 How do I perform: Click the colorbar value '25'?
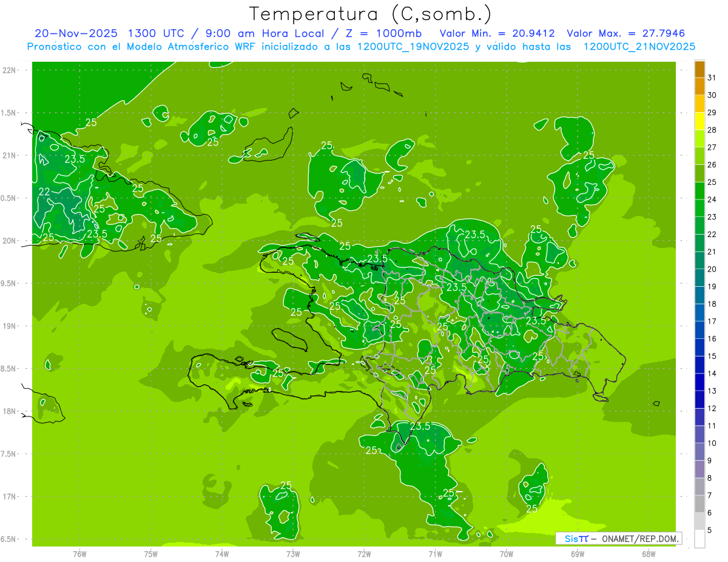coord(712,182)
